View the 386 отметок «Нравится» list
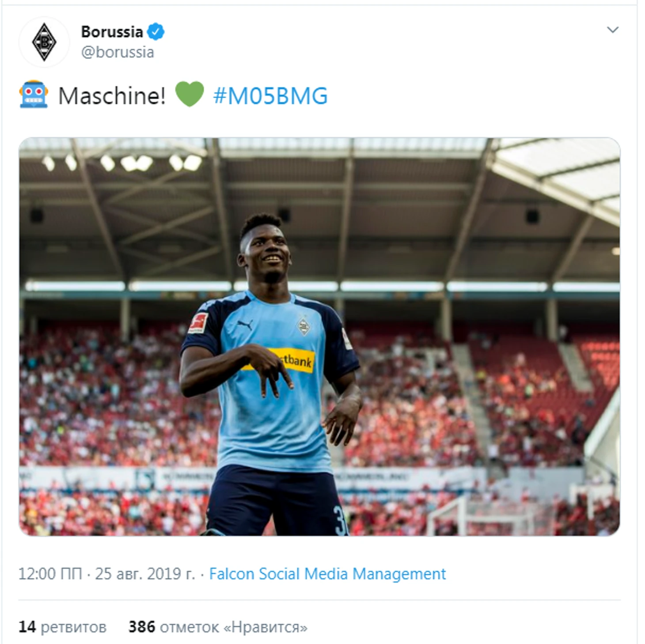The image size is (645, 644). [218, 627]
